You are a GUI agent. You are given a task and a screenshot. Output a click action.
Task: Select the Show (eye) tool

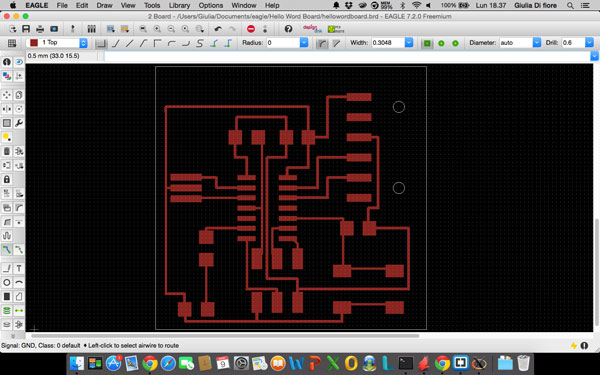[19, 62]
